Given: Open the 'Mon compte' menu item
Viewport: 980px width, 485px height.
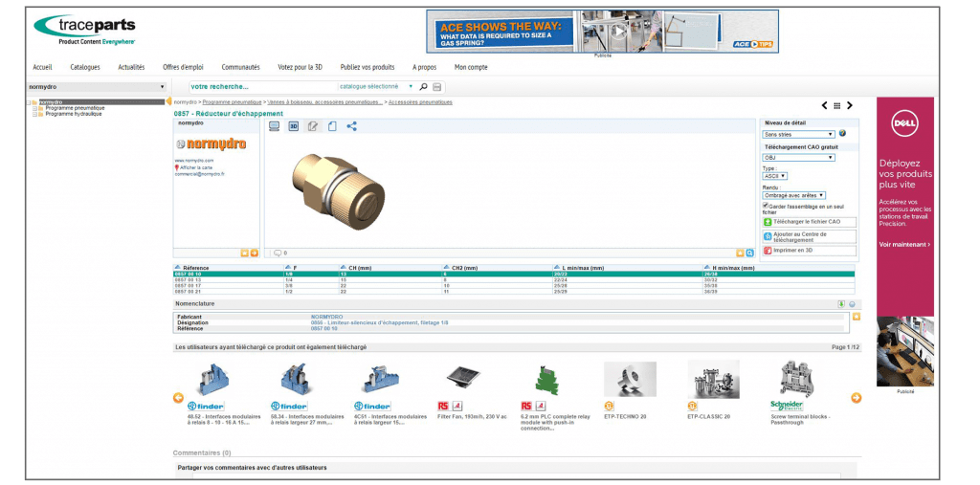Looking at the screenshot, I should click(471, 67).
